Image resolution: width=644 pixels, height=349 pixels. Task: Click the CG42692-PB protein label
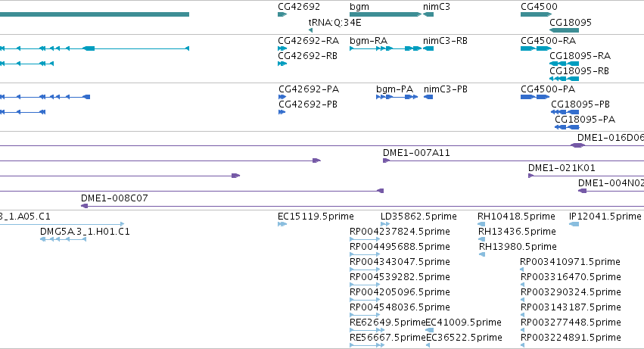click(x=308, y=104)
